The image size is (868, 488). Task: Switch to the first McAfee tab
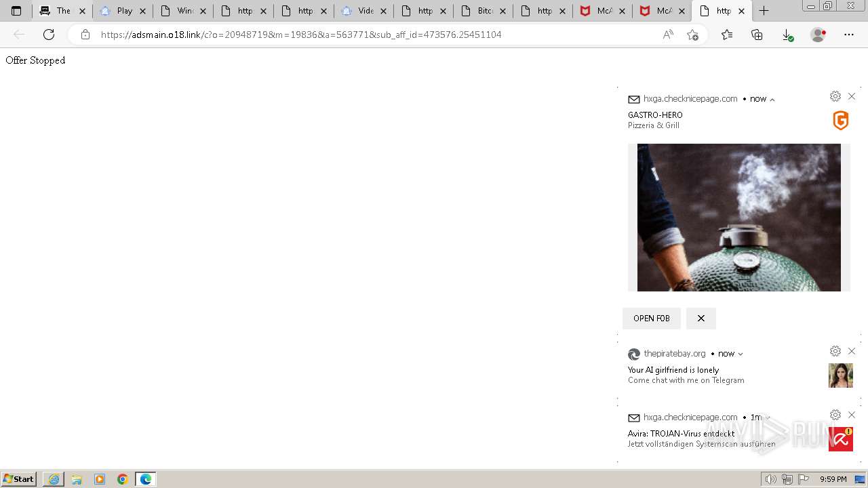tap(602, 11)
